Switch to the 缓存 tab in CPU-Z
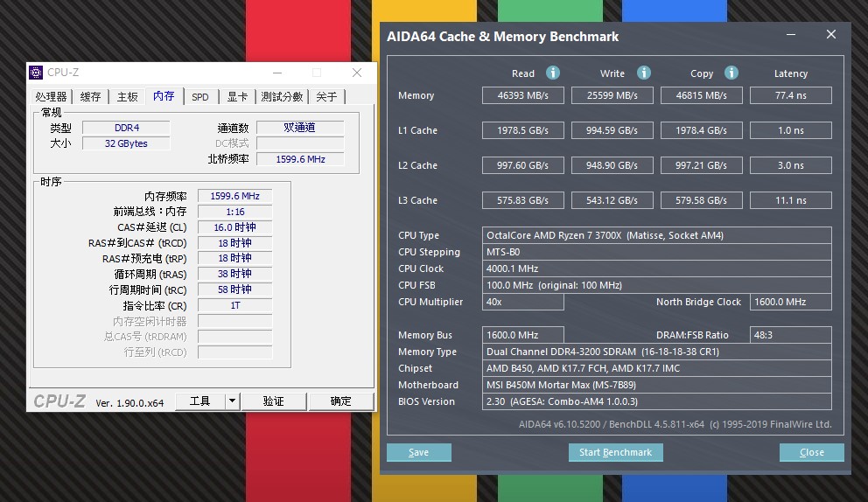868x502 pixels. point(90,97)
